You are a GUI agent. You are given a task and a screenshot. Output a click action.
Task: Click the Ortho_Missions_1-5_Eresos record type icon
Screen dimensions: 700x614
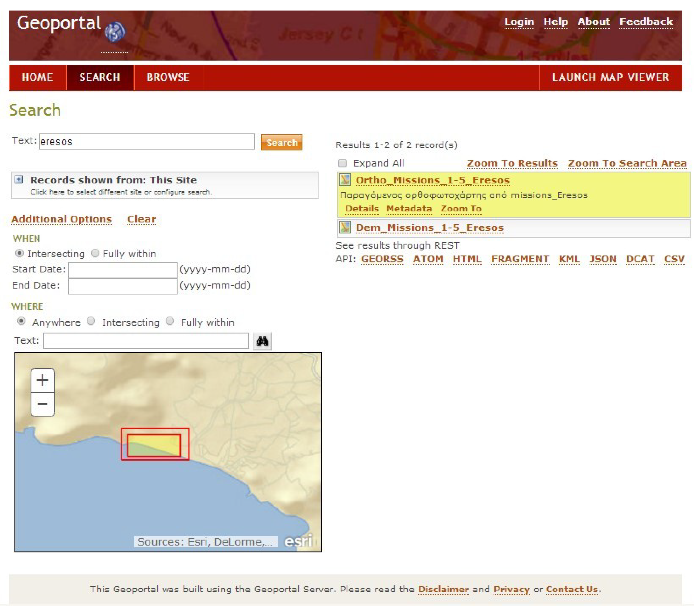coord(345,180)
